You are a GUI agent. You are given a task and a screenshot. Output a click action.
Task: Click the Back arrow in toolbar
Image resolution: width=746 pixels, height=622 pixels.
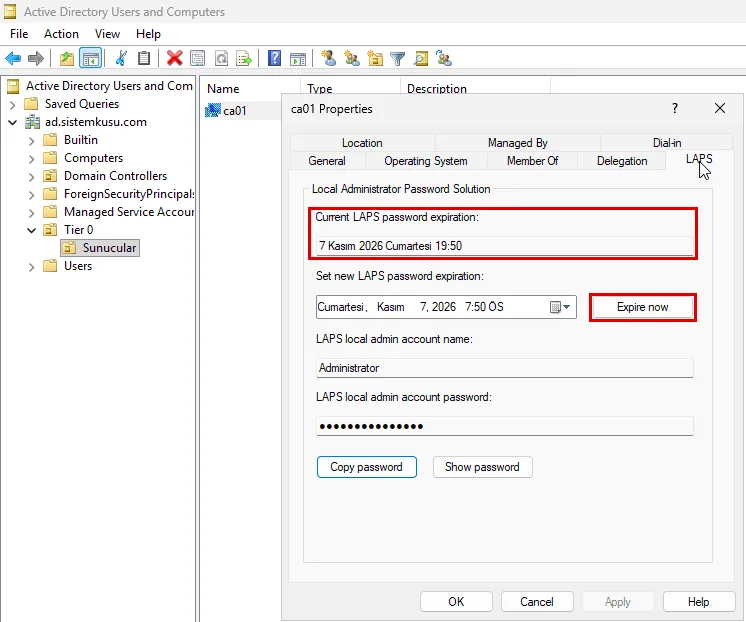click(x=13, y=59)
